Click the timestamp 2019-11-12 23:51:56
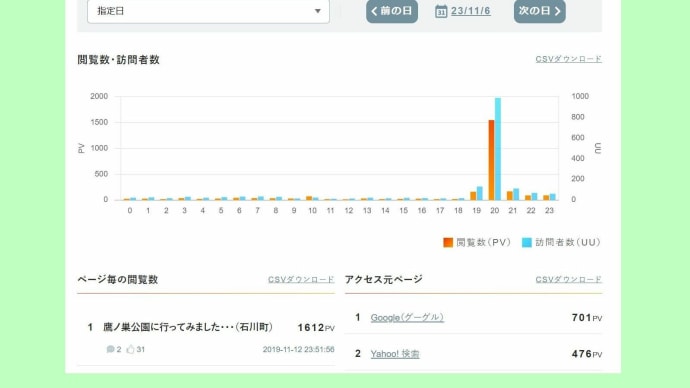This screenshot has height=388, width=690. (298, 349)
